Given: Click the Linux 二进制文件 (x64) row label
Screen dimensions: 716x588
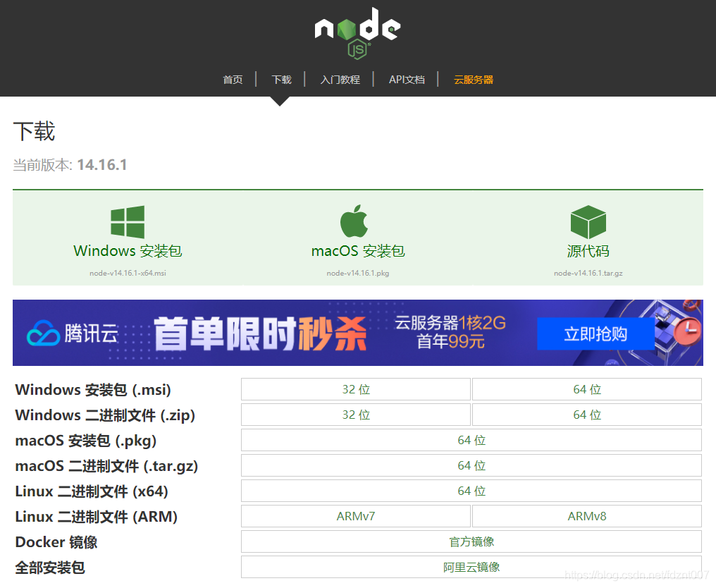Looking at the screenshot, I should tap(92, 491).
